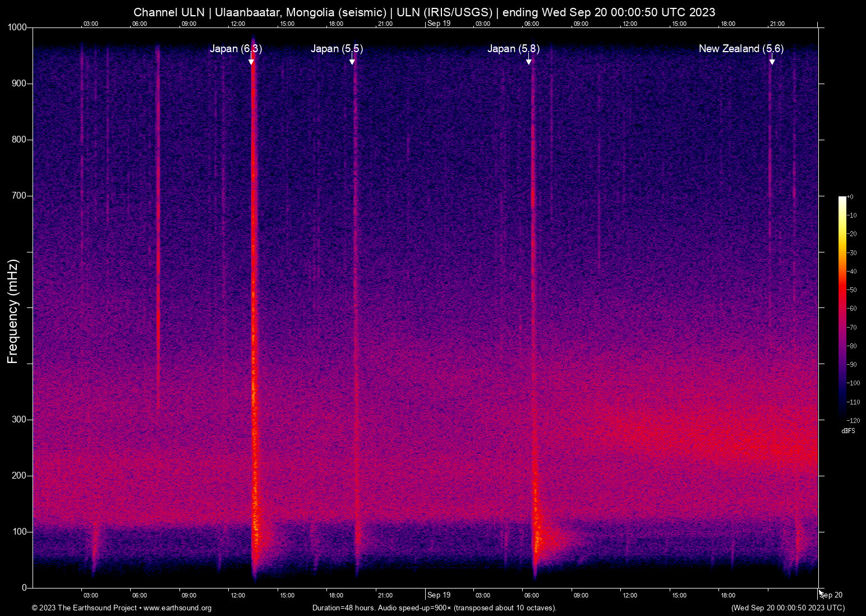Viewport: 866px width, 616px height.
Task: Click the dBFS label below the colorbar
Action: pos(849,431)
